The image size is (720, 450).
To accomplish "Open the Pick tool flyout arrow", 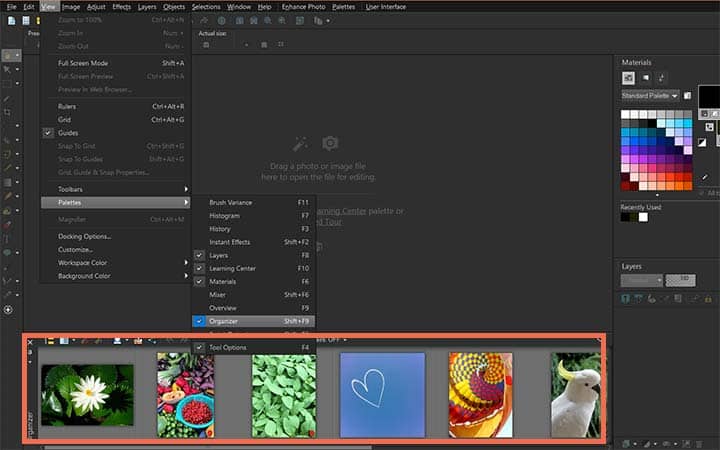I will pos(17,69).
